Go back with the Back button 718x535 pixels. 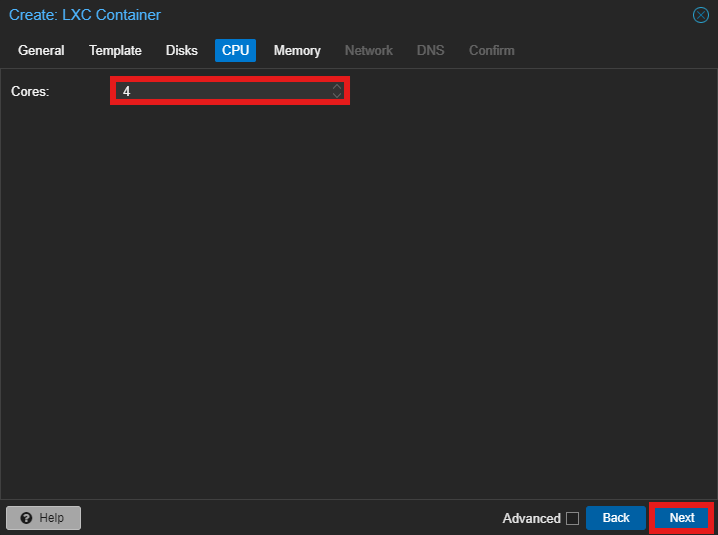[x=616, y=518]
